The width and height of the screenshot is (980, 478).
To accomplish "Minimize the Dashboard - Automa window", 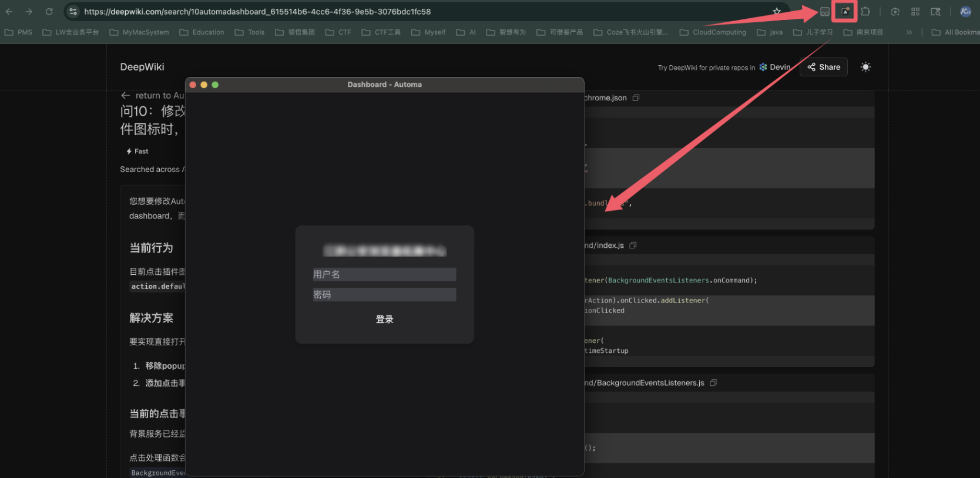I will pyautogui.click(x=204, y=85).
